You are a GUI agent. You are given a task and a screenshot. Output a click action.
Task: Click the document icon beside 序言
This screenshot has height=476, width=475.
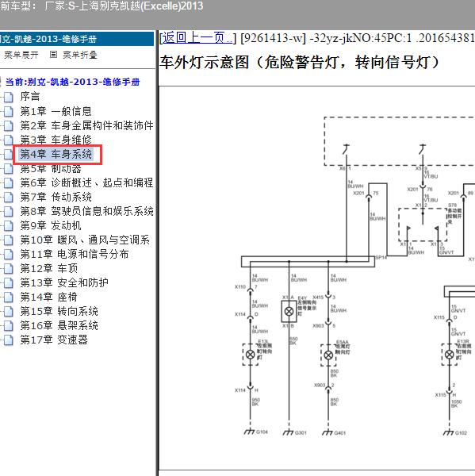click(x=9, y=97)
